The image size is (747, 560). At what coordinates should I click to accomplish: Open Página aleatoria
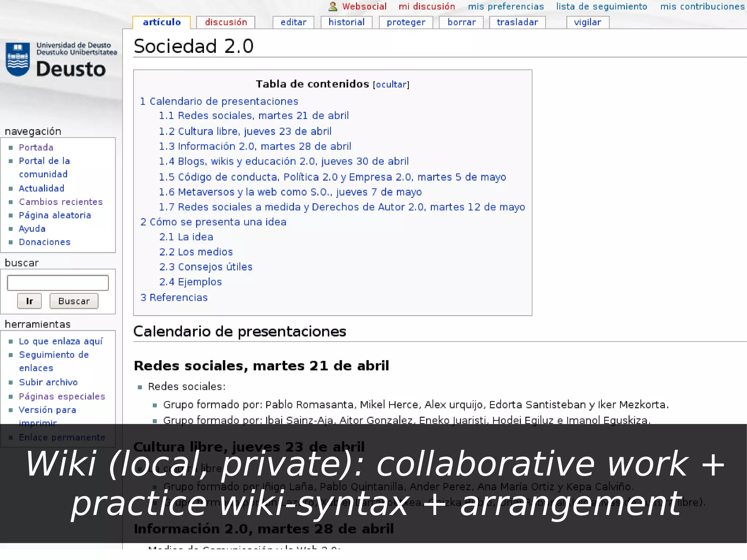[x=55, y=216]
